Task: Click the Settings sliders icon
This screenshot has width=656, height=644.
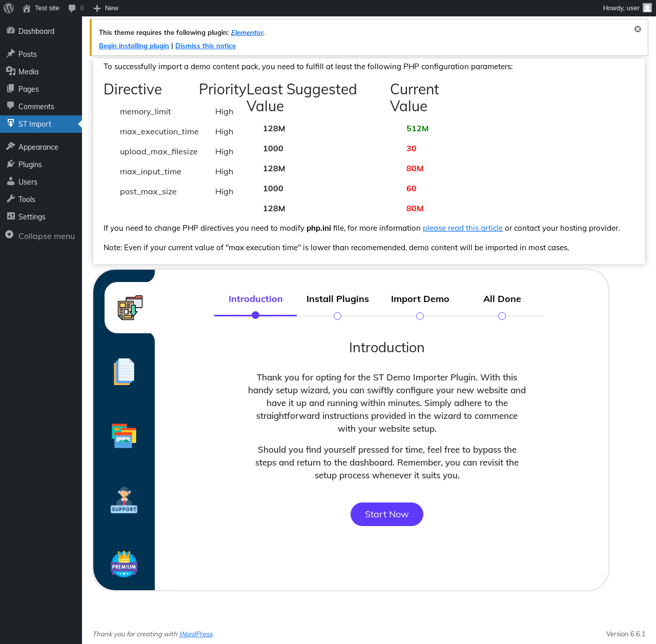Action: (11, 216)
